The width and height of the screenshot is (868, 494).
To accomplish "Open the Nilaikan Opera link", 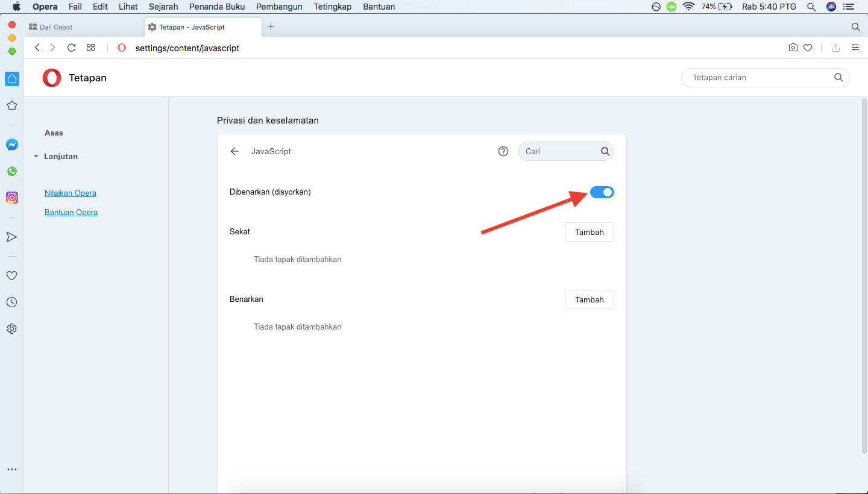I will tap(71, 193).
